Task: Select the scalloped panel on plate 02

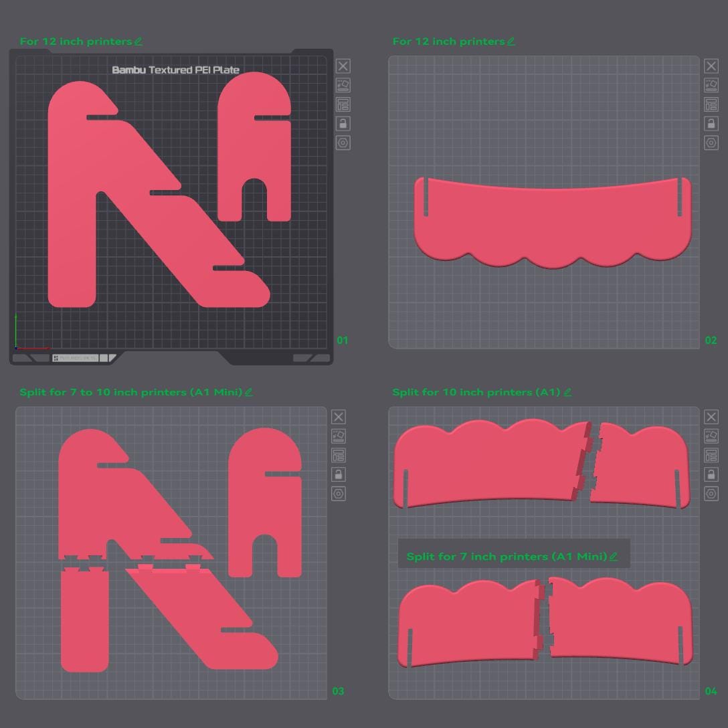Action: (x=553, y=223)
